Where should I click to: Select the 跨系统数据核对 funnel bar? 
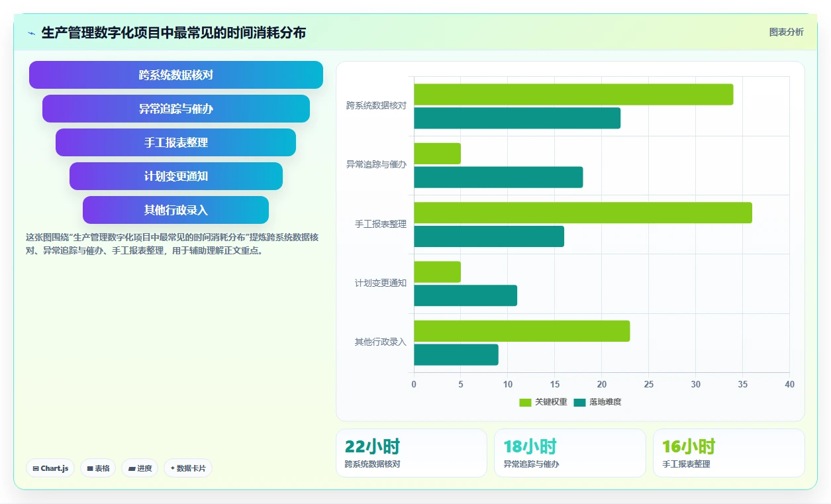coord(176,75)
